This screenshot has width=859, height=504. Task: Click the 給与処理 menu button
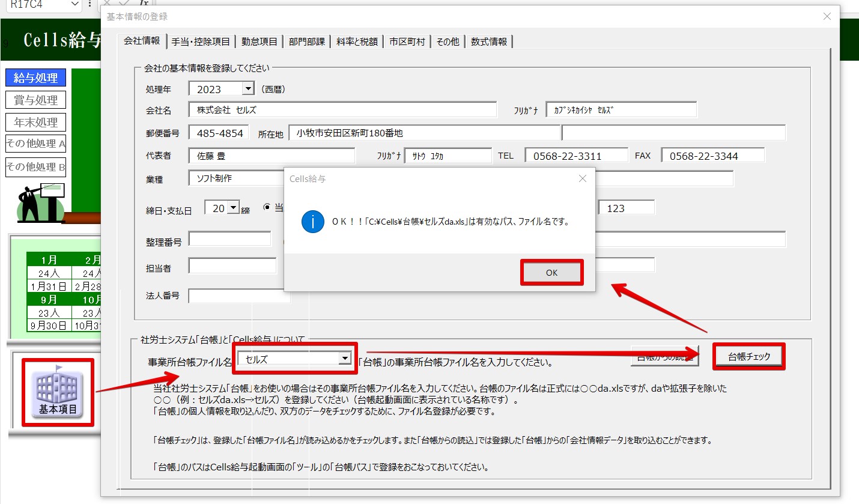[35, 77]
